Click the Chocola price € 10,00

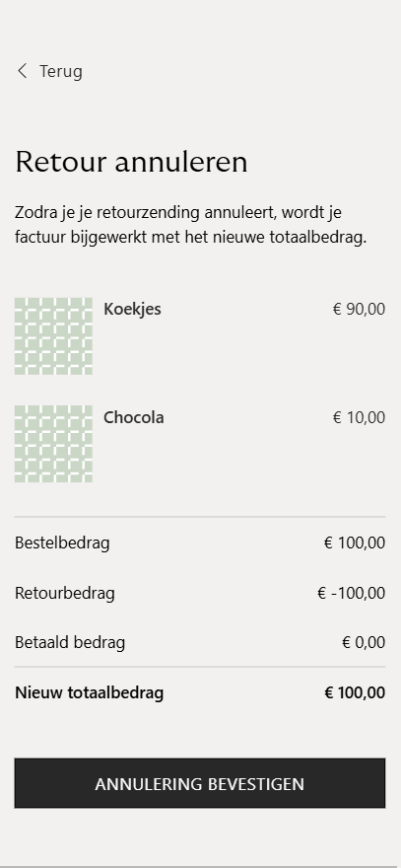(x=359, y=417)
